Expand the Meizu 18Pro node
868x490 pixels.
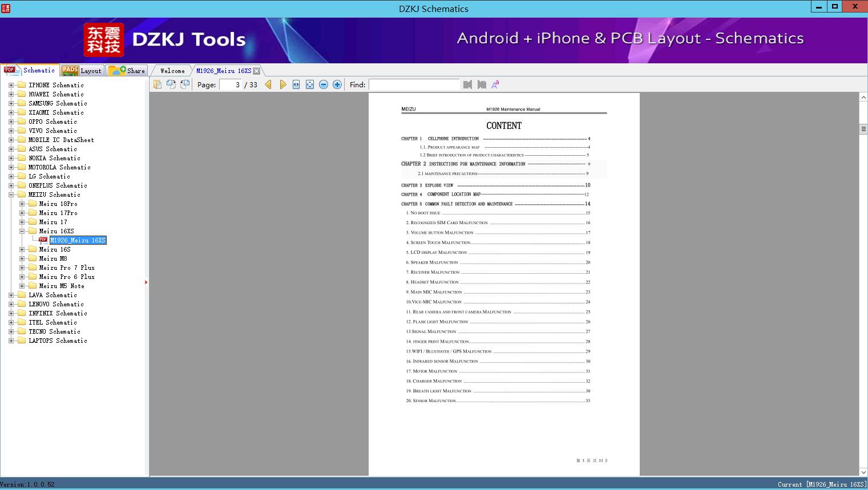[x=22, y=204]
